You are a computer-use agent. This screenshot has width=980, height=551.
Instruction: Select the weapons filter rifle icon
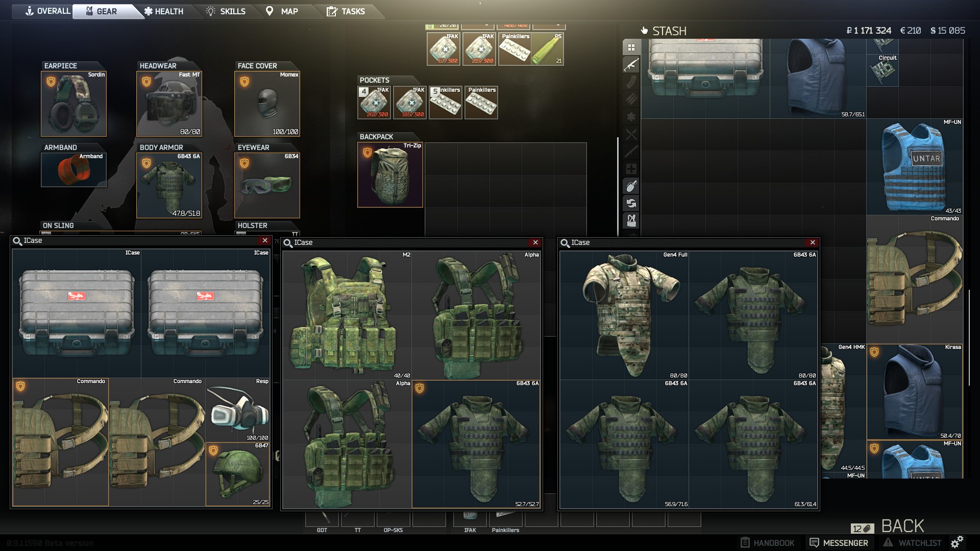click(631, 65)
